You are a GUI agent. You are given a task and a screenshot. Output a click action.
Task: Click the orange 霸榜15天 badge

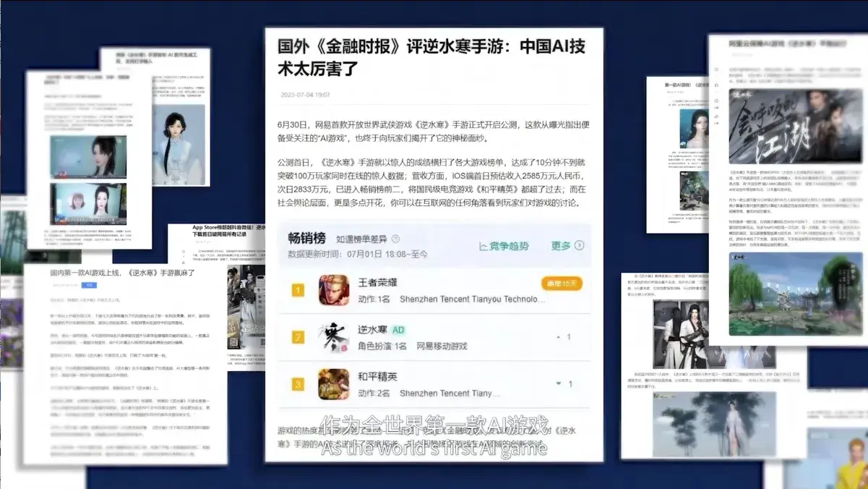pyautogui.click(x=561, y=283)
